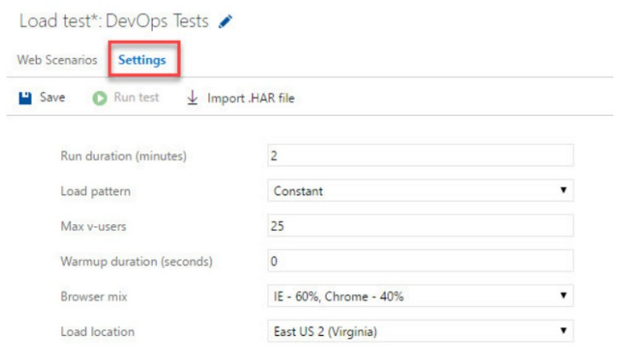Click the Warmup duration seconds field

pos(421,261)
